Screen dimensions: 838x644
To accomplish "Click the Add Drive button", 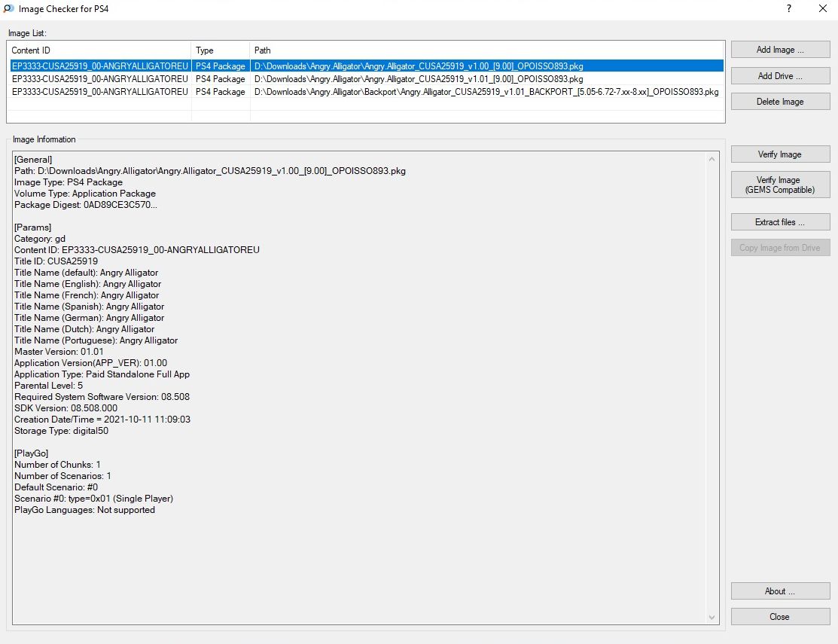I will tap(780, 76).
